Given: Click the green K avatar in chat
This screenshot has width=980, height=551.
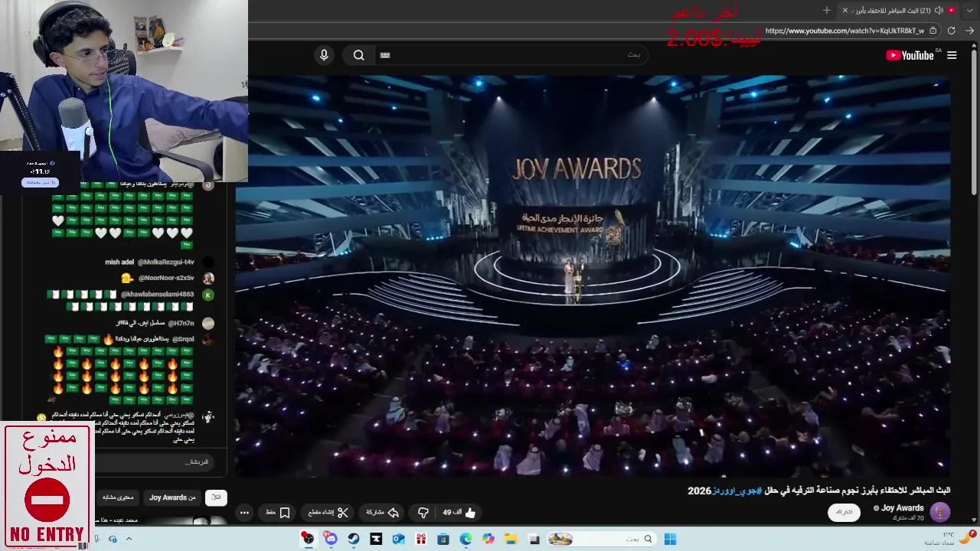Looking at the screenshot, I should click(x=207, y=295).
